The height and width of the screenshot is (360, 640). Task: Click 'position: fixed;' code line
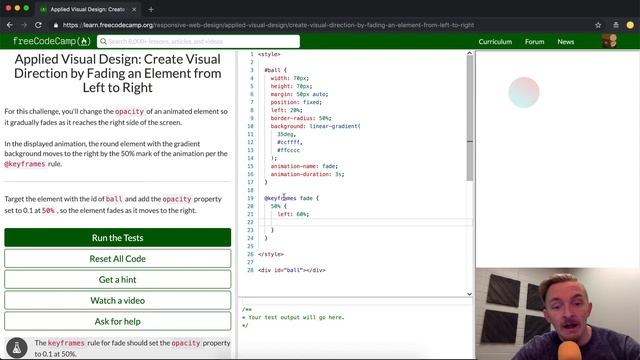coord(296,102)
